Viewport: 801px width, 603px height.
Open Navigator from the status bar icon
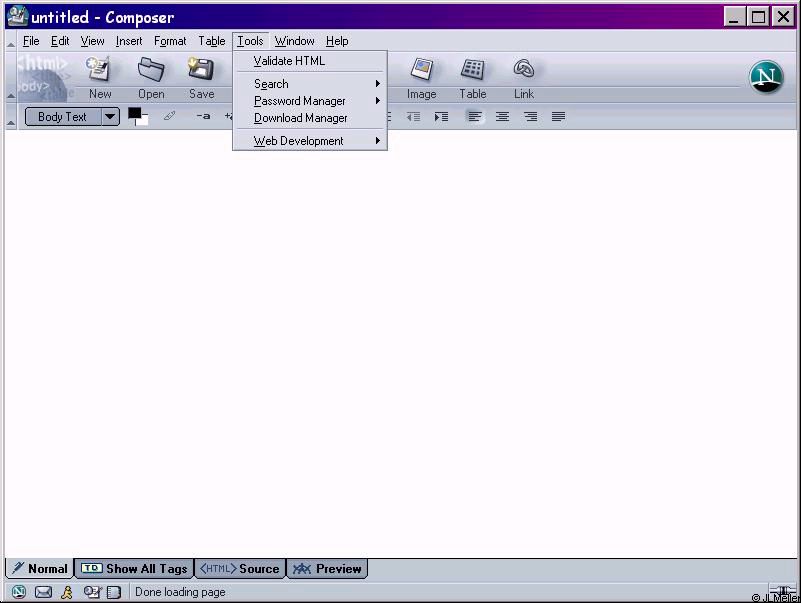(19, 592)
